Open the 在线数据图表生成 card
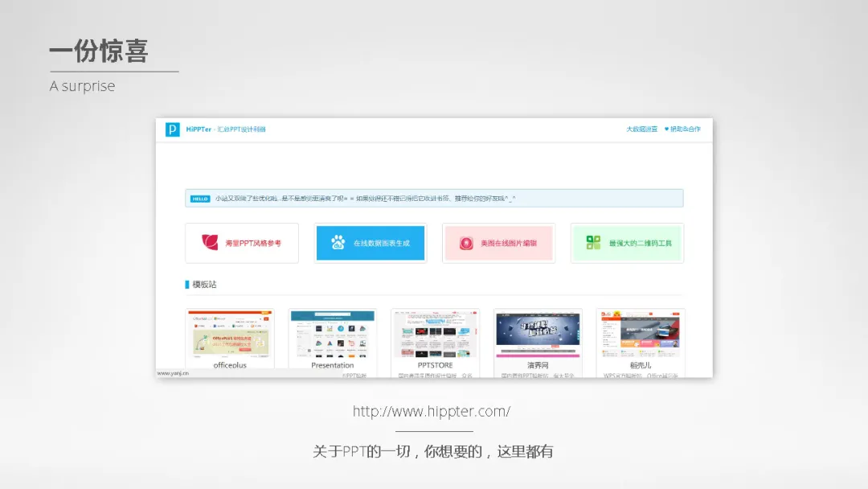This screenshot has height=489, width=868. pyautogui.click(x=371, y=243)
